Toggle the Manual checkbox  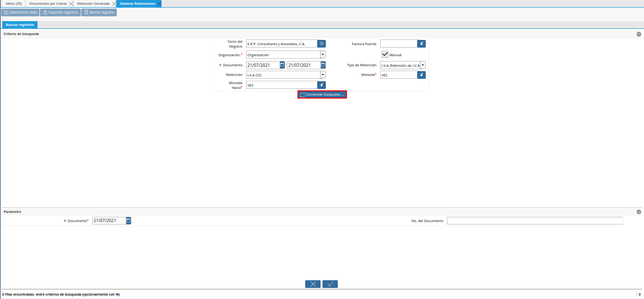tap(384, 54)
